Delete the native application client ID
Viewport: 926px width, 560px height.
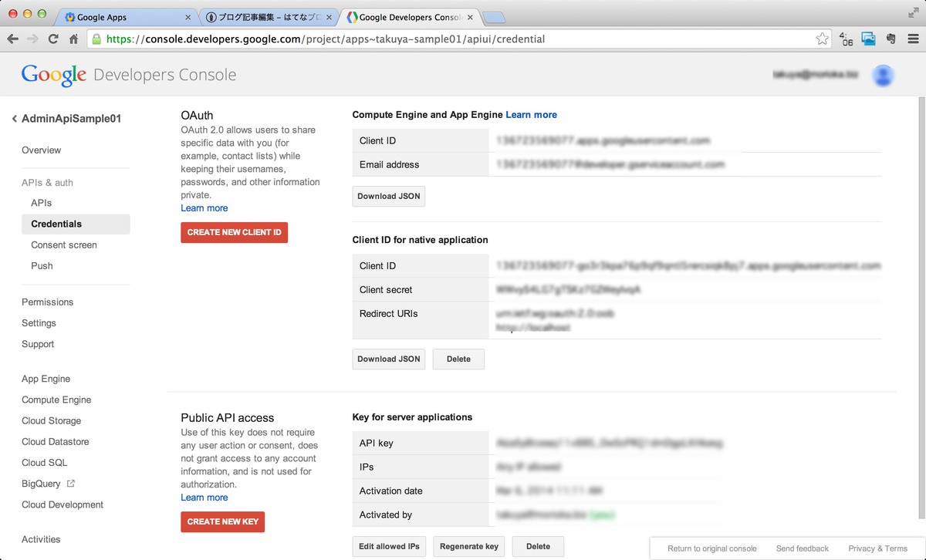coord(458,359)
